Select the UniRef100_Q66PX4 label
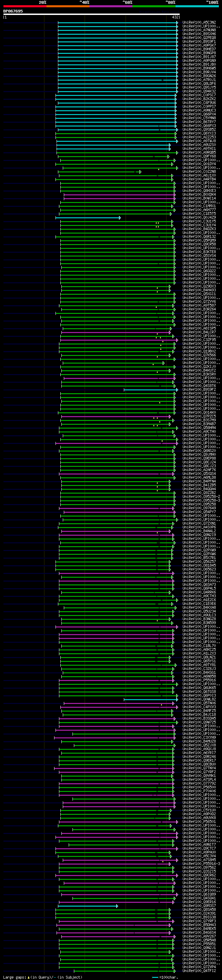 (x=199, y=114)
